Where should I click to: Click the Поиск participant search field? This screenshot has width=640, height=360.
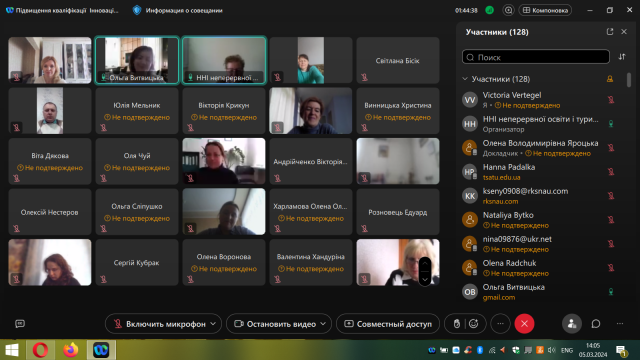coord(536,57)
